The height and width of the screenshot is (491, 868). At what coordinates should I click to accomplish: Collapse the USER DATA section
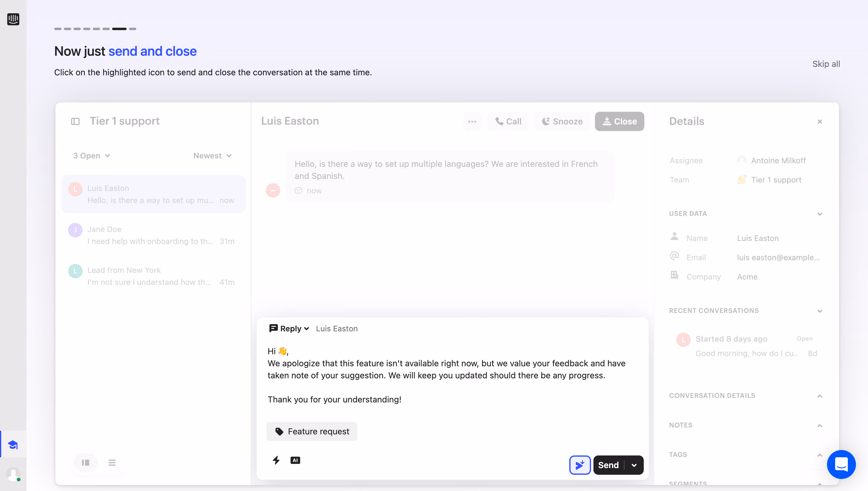(819, 214)
